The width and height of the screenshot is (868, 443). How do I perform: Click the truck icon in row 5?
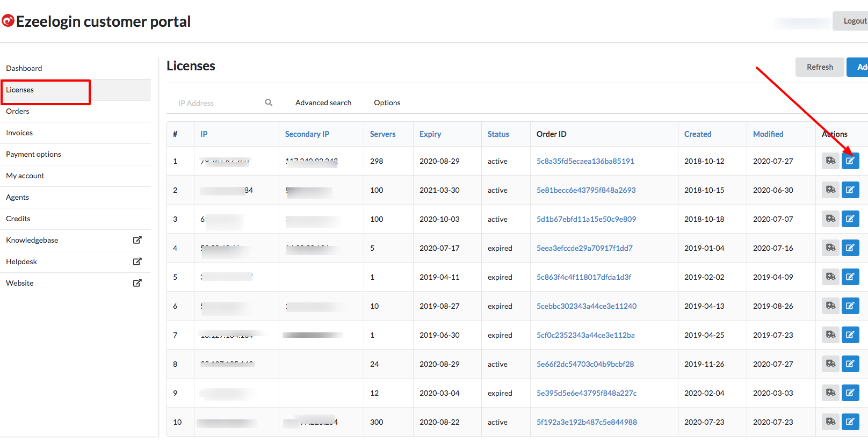tap(831, 277)
